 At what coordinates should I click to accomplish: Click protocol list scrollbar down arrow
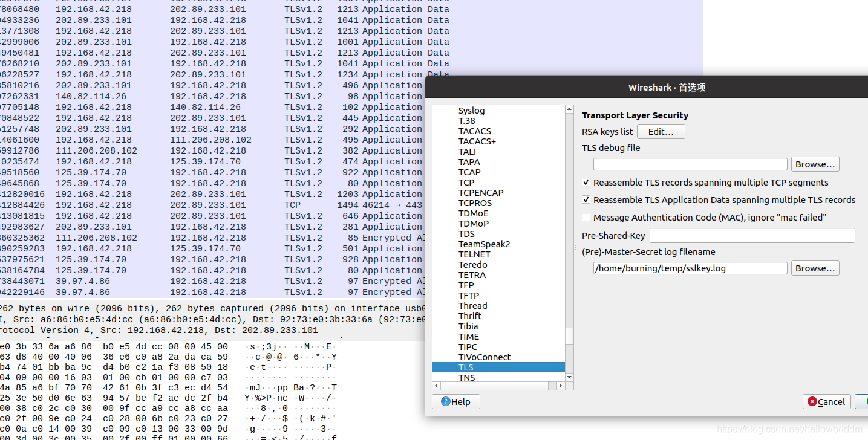pos(569,377)
